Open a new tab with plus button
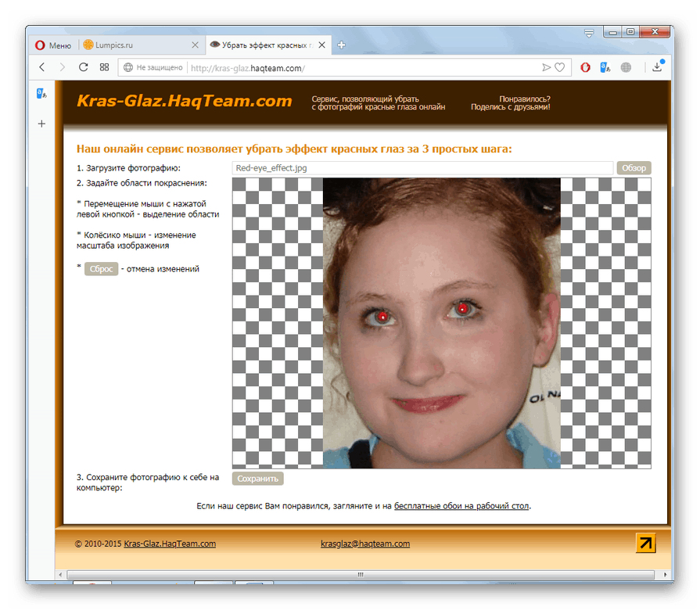 point(342,45)
